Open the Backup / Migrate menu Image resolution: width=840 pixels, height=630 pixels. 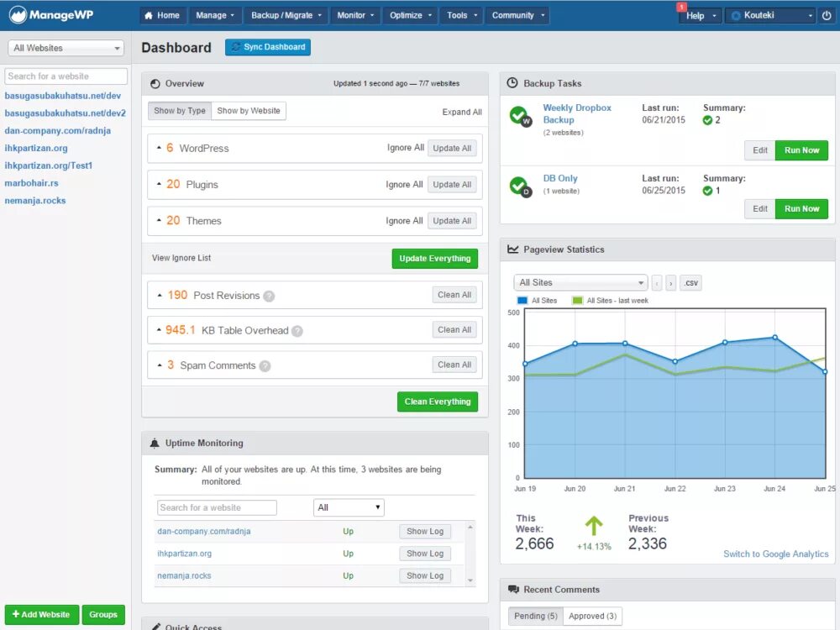[x=286, y=15]
